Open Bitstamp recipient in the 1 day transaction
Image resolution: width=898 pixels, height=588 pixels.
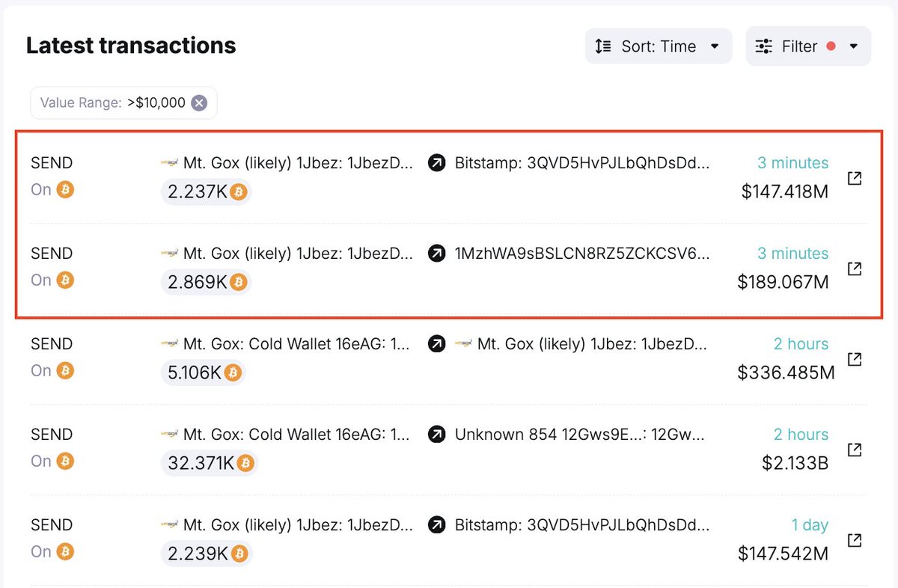tap(582, 525)
